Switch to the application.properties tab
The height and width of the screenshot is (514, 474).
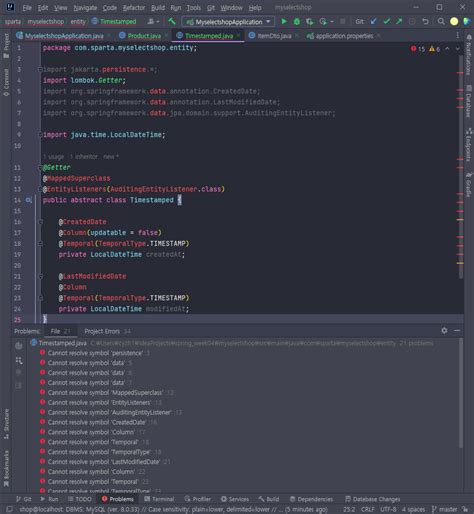pos(344,36)
